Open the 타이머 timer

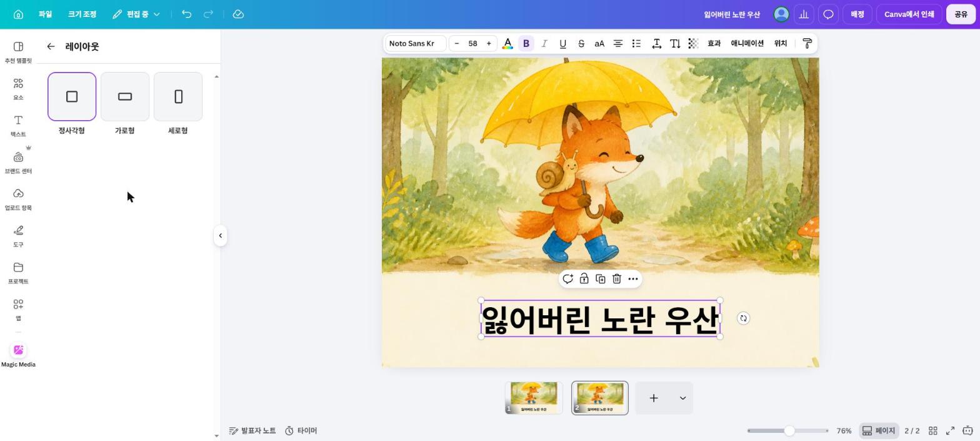point(301,430)
